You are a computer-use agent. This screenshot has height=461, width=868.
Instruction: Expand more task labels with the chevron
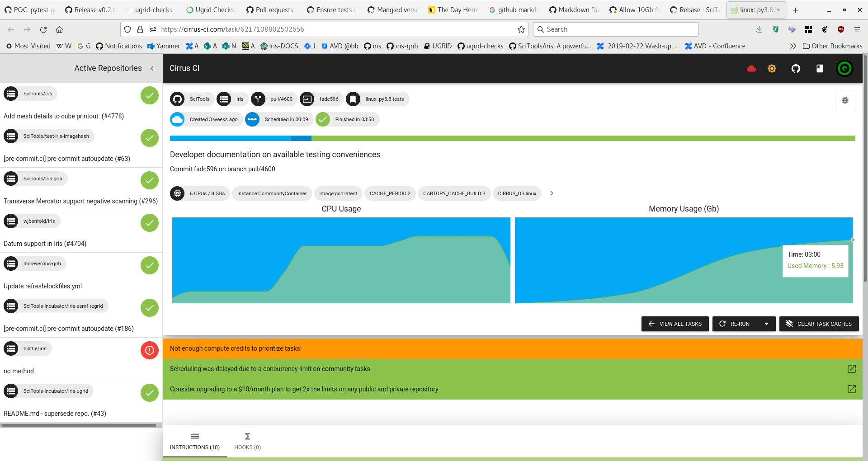point(552,193)
